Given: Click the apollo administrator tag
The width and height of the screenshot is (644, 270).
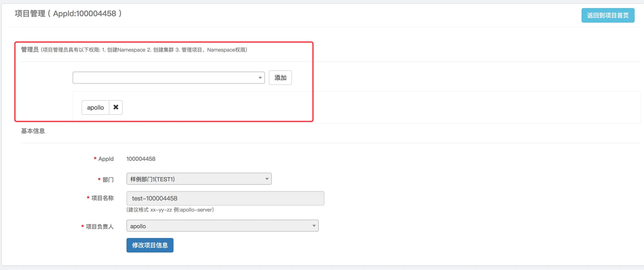Looking at the screenshot, I should [x=95, y=107].
